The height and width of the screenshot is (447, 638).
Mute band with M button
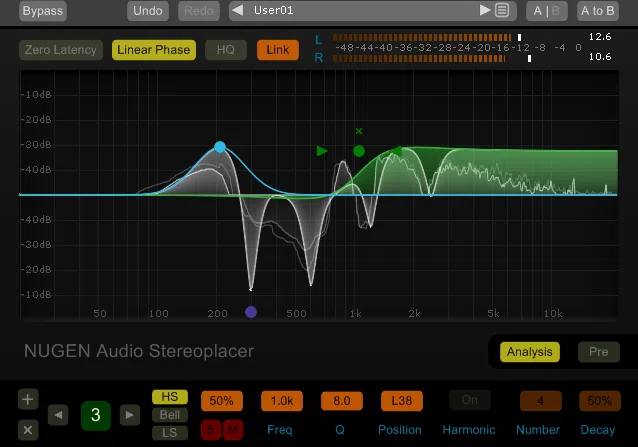(233, 430)
